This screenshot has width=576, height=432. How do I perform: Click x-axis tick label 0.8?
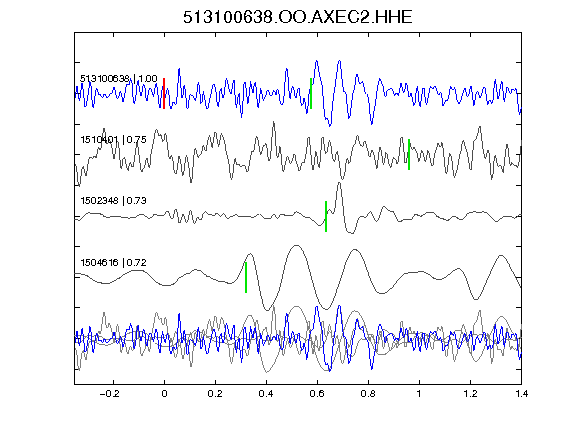coord(368,394)
